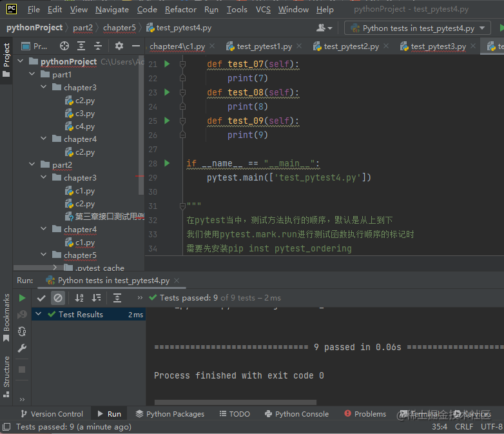Image resolution: width=504 pixels, height=434 pixels.
Task: Open the File menu
Action: pyautogui.click(x=34, y=10)
